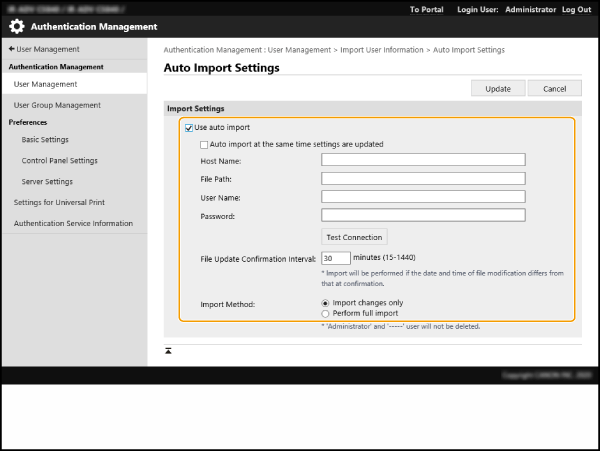Select Import changes only option

[x=325, y=302]
